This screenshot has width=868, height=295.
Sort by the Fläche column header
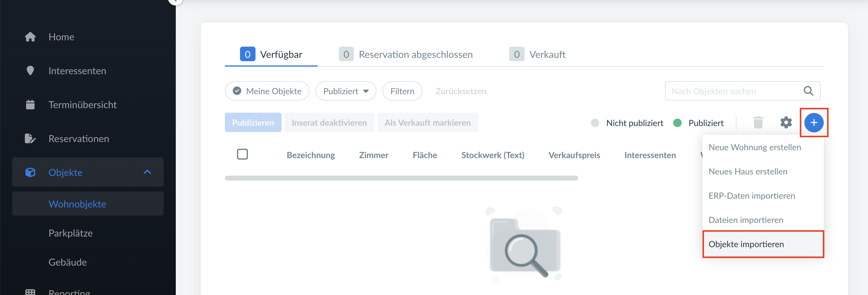click(x=425, y=155)
